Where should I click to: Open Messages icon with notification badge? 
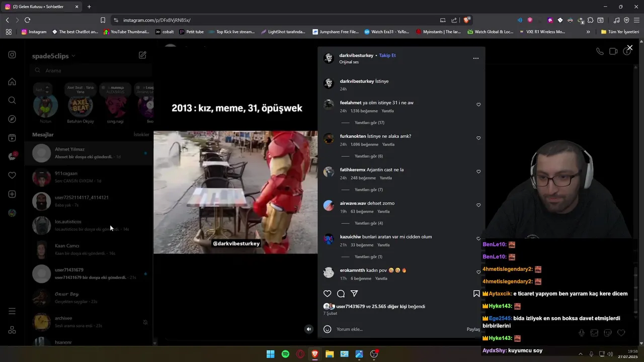click(x=12, y=156)
